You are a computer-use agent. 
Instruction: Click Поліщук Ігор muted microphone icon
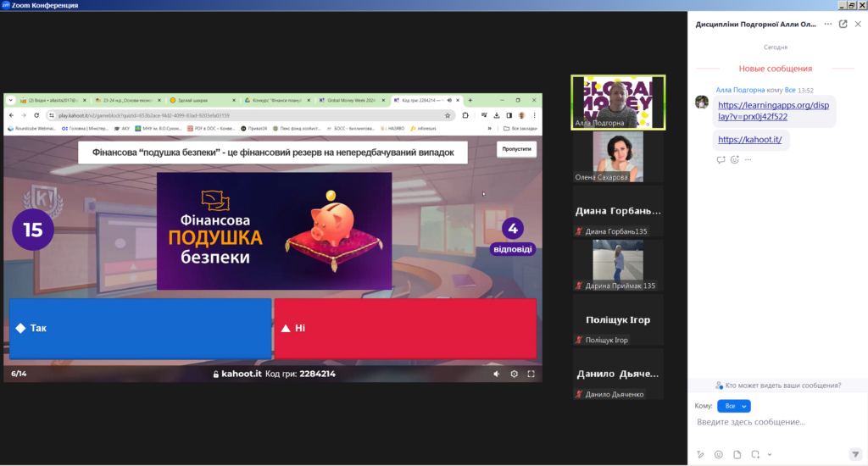click(x=579, y=340)
